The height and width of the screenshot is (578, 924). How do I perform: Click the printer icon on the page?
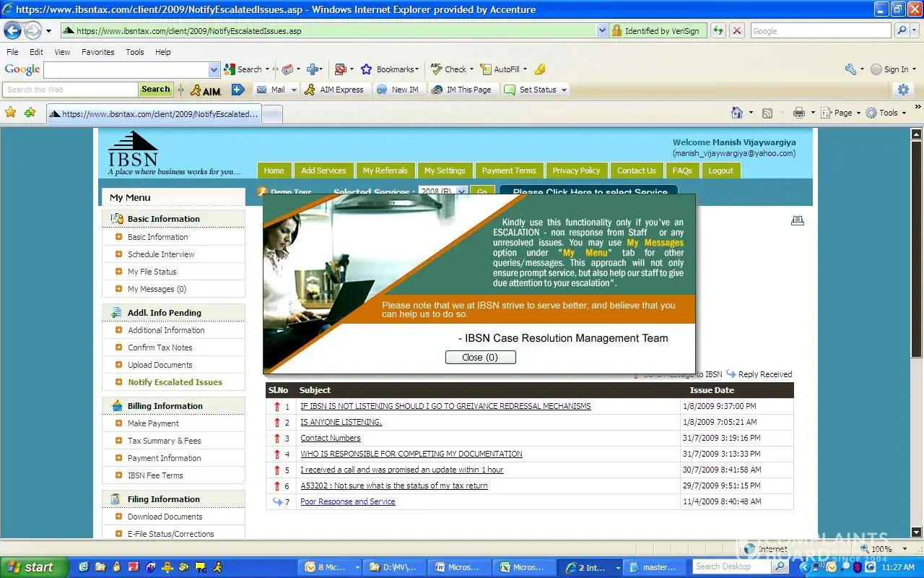click(x=797, y=220)
